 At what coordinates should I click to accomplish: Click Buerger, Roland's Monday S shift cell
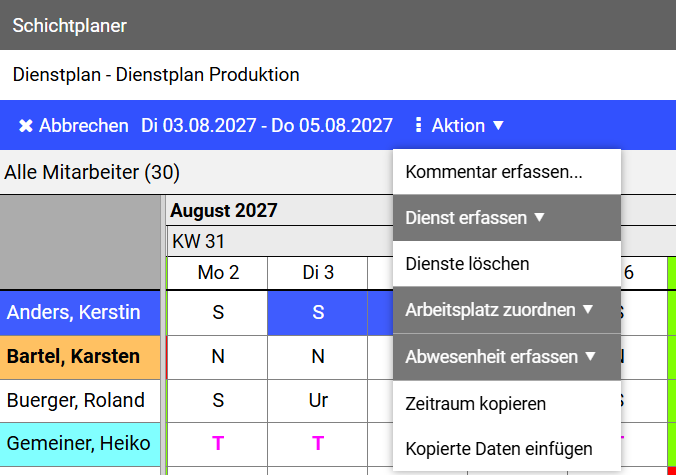click(218, 401)
